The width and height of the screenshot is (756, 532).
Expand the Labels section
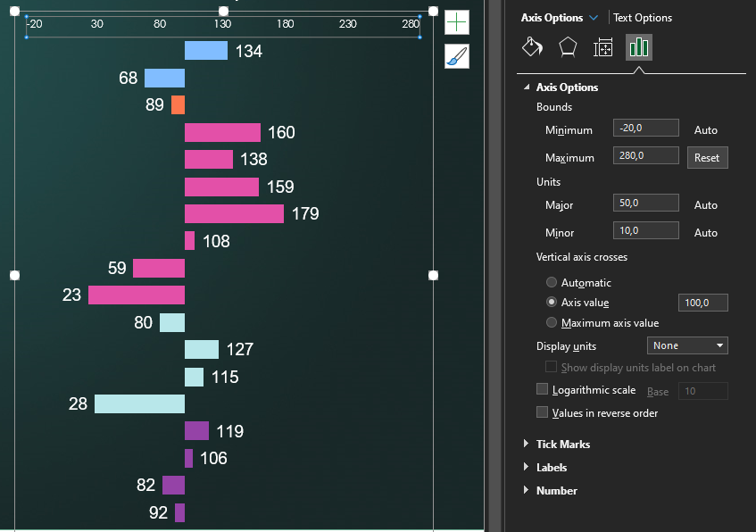tap(526, 467)
